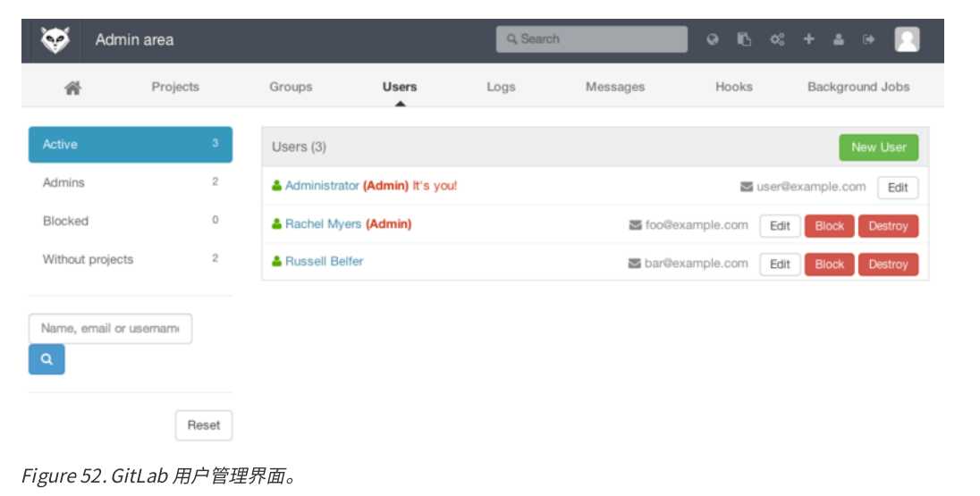Image resolution: width=980 pixels, height=496 pixels.
Task: Click the sign out arrow icon
Action: pyautogui.click(x=868, y=39)
